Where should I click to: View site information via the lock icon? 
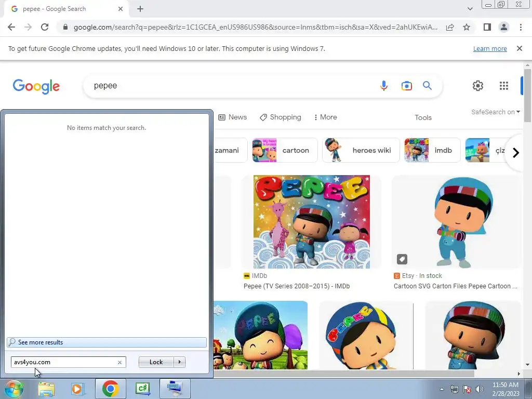[65, 27]
